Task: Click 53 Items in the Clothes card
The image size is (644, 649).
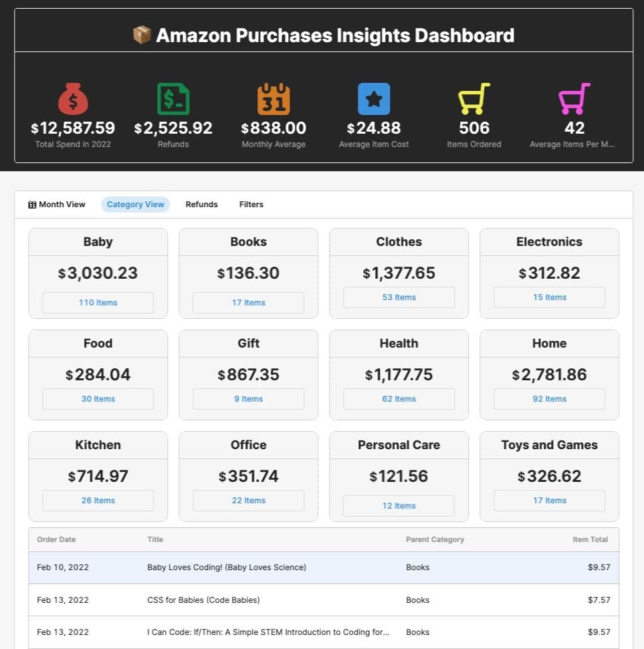Action: (x=399, y=297)
